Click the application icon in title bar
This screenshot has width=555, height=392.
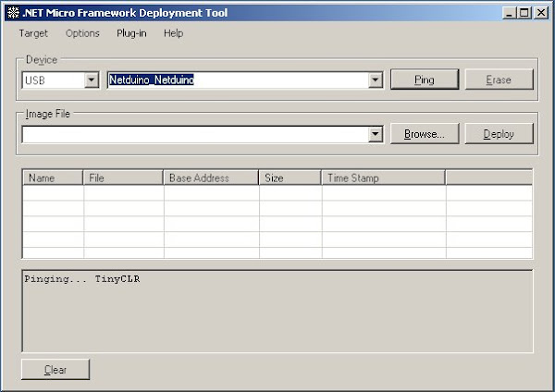click(x=14, y=13)
